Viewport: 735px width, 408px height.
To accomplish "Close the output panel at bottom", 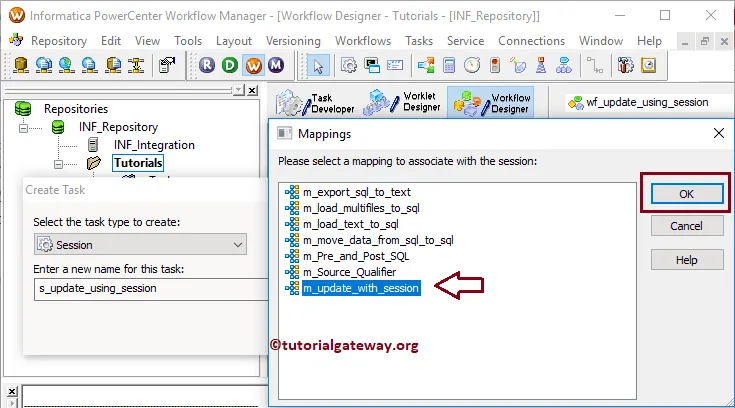I will click(x=12, y=391).
